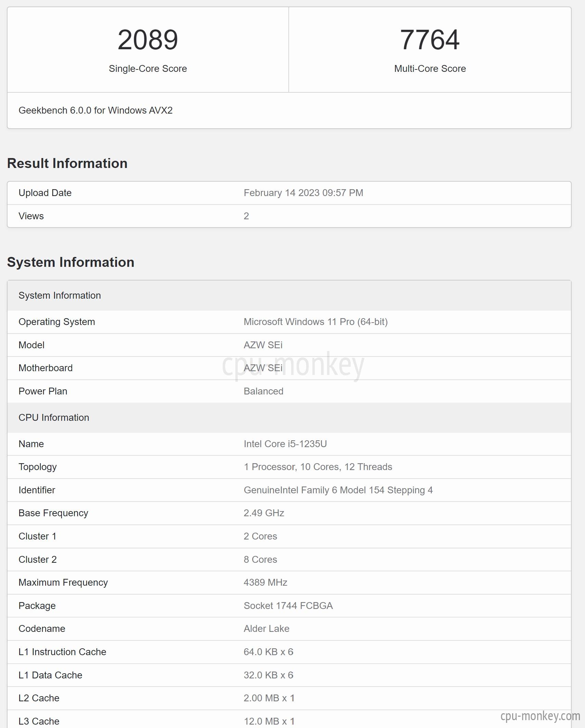
Task: Click the Identifier GenuineIntel row value
Action: (x=338, y=490)
